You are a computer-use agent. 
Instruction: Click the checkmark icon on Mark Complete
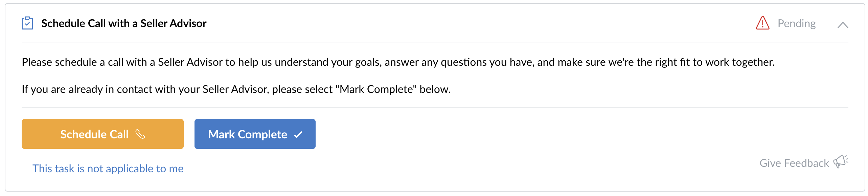pyautogui.click(x=298, y=135)
